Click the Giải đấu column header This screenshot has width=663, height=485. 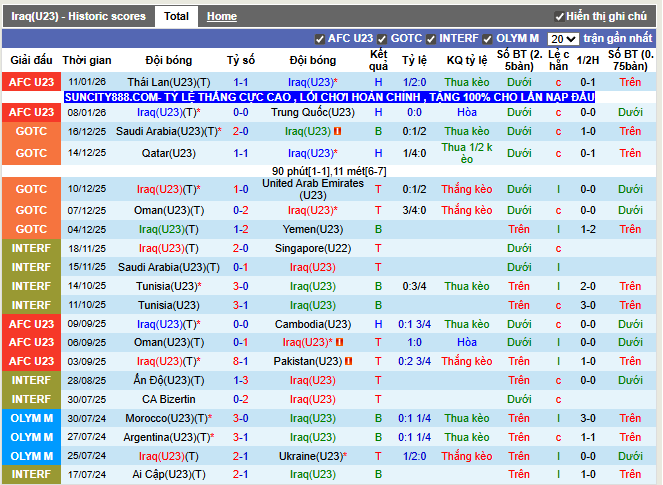click(31, 60)
